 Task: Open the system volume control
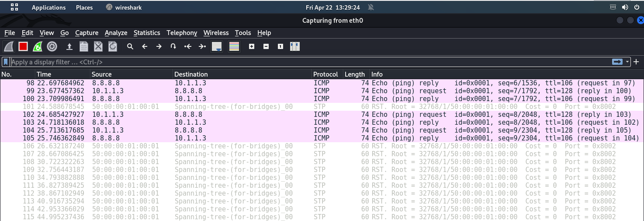pyautogui.click(x=625, y=7)
